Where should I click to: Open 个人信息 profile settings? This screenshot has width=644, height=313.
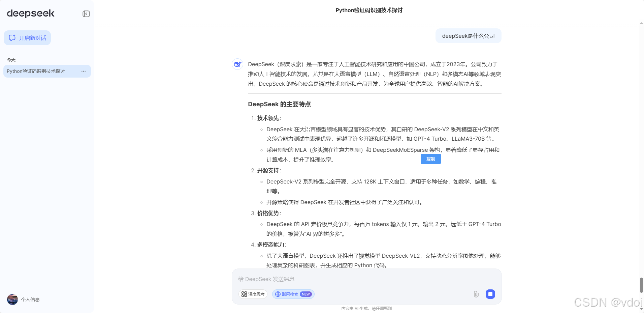(x=30, y=300)
